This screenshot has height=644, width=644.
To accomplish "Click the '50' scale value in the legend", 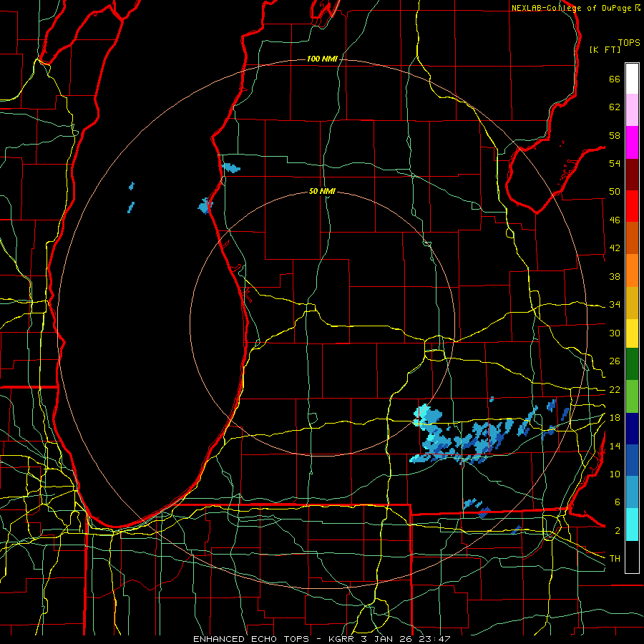I will coord(615,192).
